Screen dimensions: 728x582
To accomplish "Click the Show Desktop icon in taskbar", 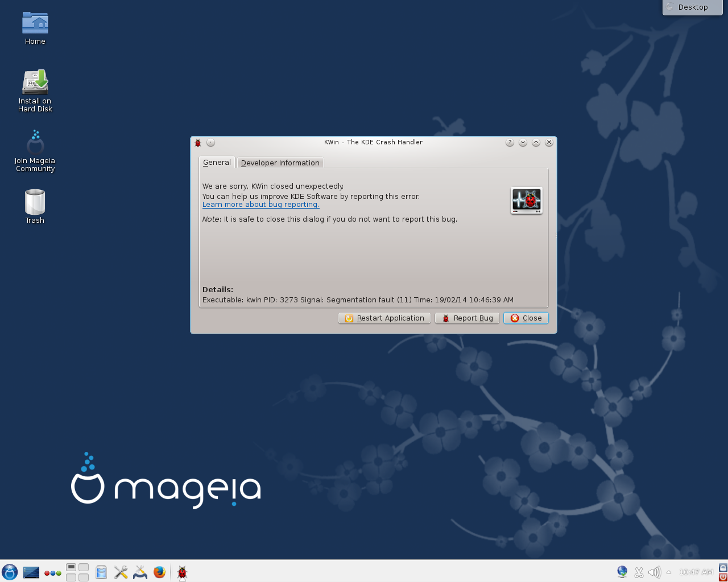I will click(x=31, y=572).
